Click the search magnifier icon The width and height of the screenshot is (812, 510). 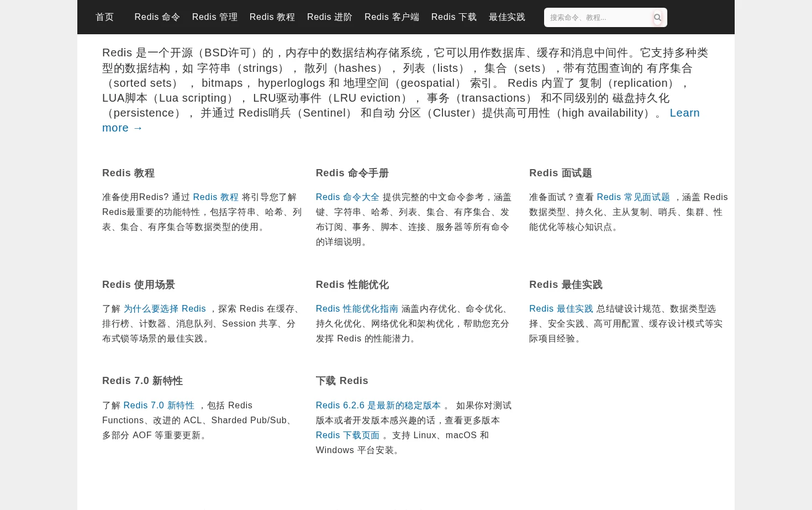pos(657,18)
